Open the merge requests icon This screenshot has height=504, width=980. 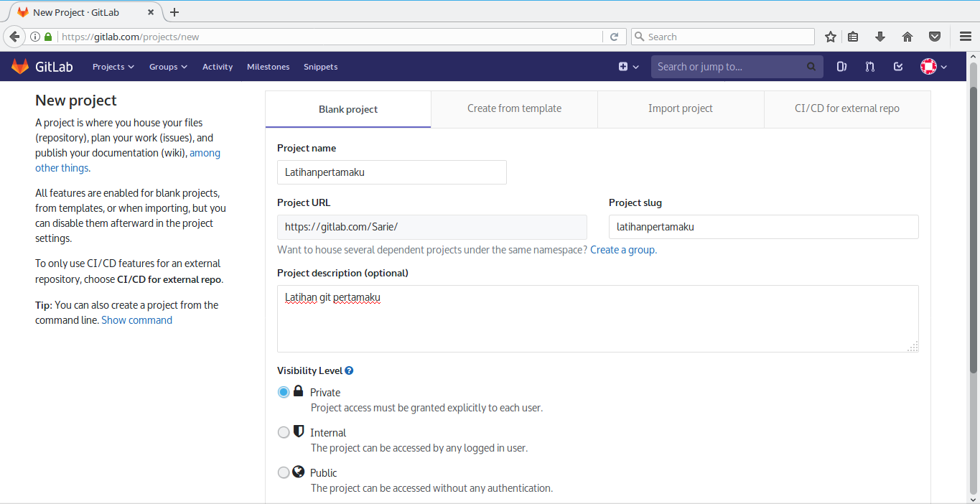tap(869, 66)
